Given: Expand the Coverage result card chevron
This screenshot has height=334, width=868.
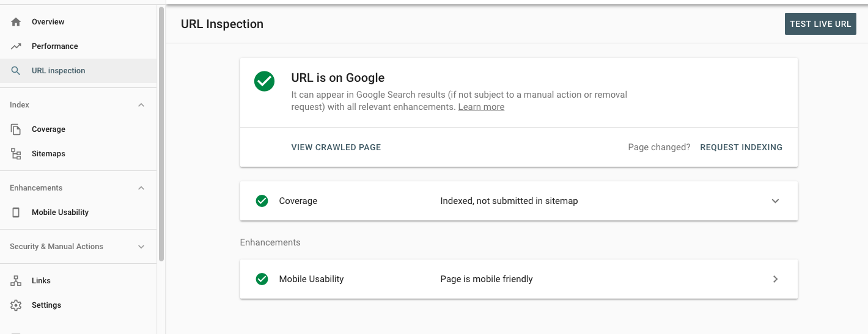Looking at the screenshot, I should pyautogui.click(x=775, y=201).
